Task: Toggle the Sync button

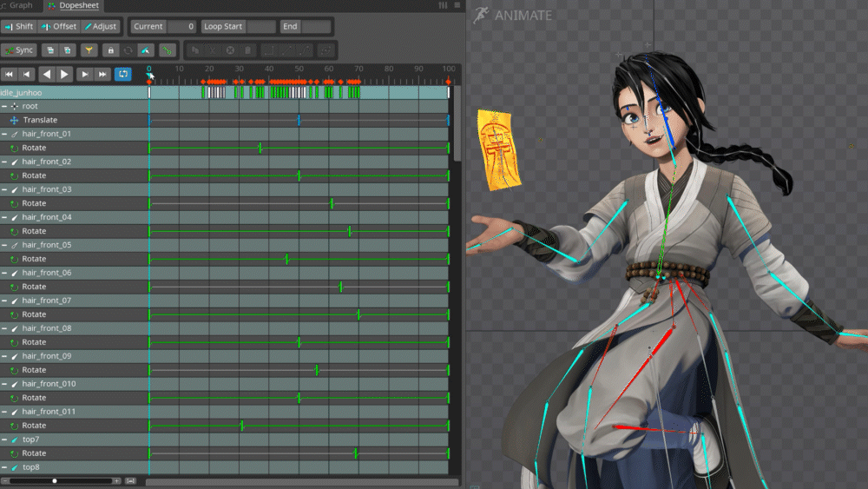Action: 18,50
